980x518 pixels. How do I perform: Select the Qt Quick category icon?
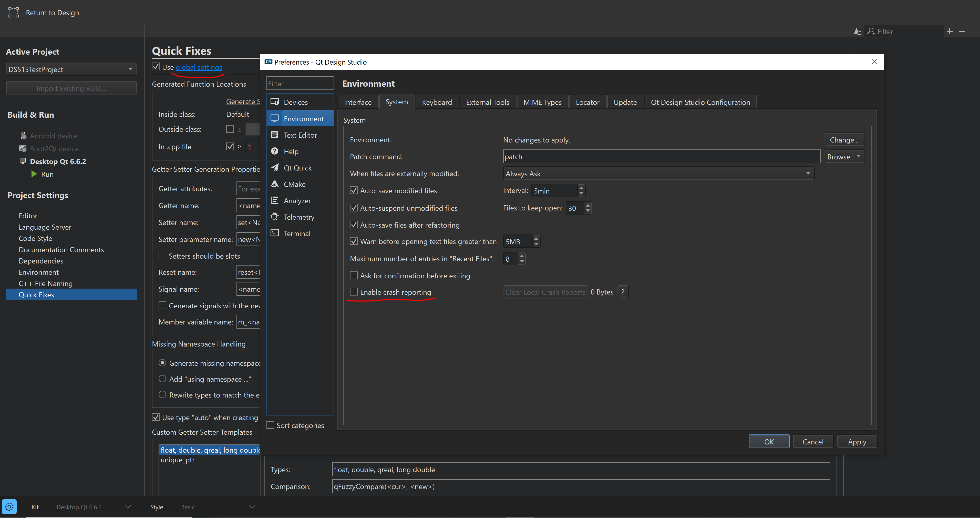tap(275, 167)
